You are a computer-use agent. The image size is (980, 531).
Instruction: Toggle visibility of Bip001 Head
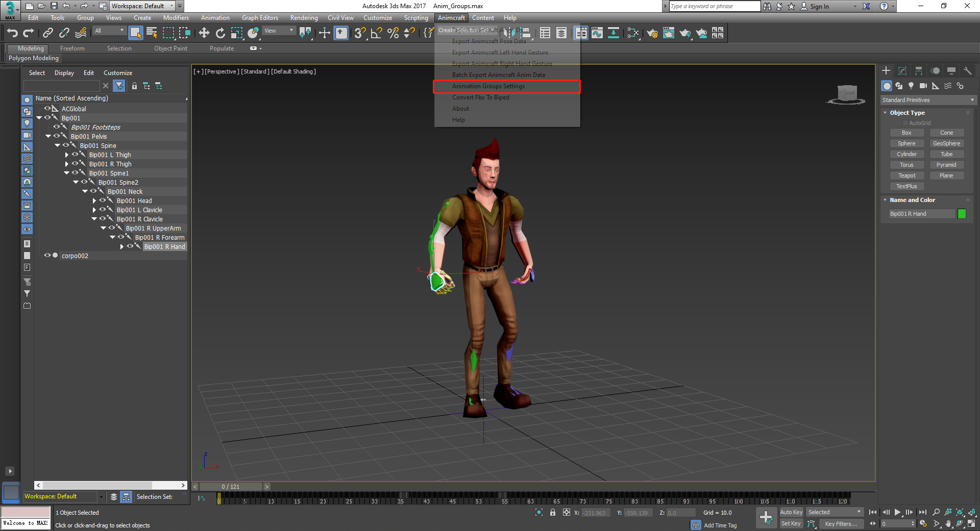point(103,200)
